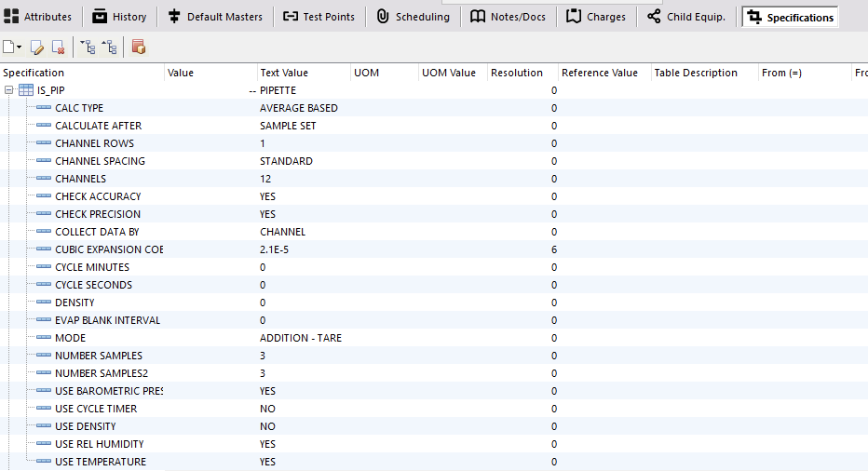The width and height of the screenshot is (868, 471).
Task: Click the New specification document icon
Action: 9,47
